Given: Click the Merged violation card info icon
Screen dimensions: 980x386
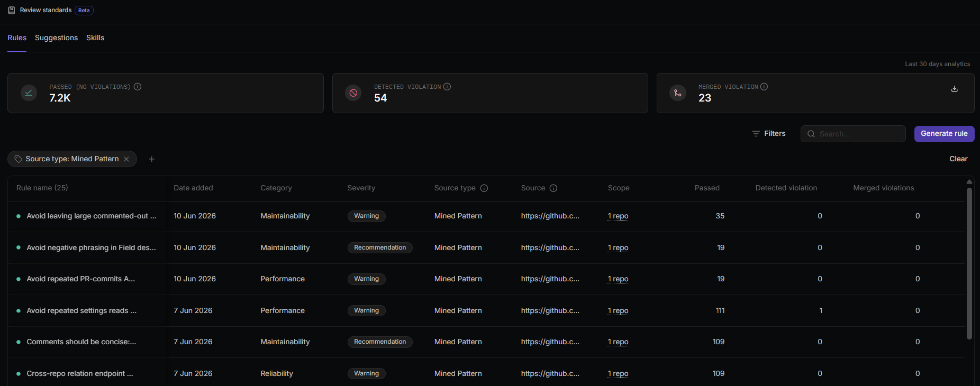Looking at the screenshot, I should (x=764, y=87).
